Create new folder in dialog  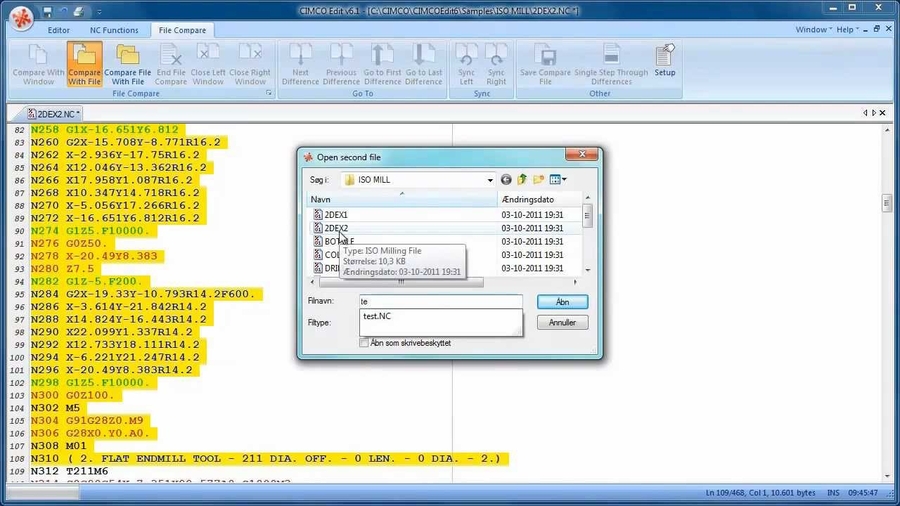[x=538, y=180]
